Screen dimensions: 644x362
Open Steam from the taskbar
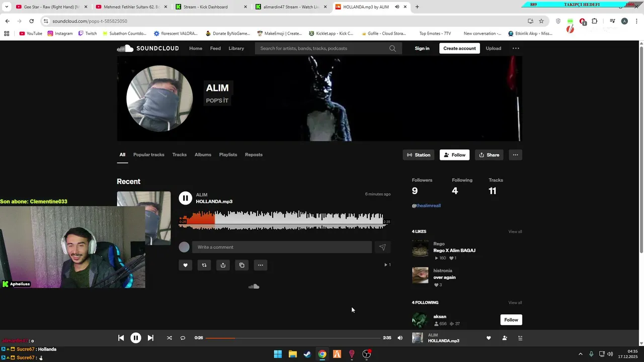coord(307,354)
